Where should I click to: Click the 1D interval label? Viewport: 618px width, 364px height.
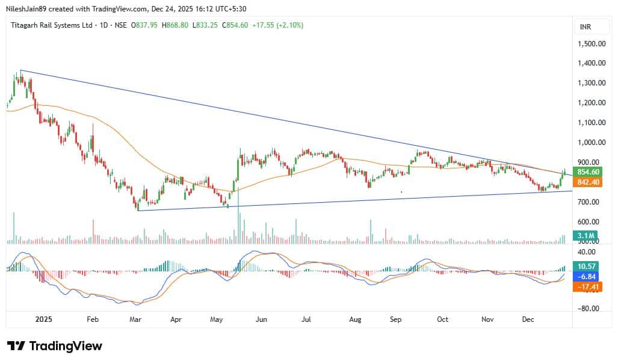104,25
